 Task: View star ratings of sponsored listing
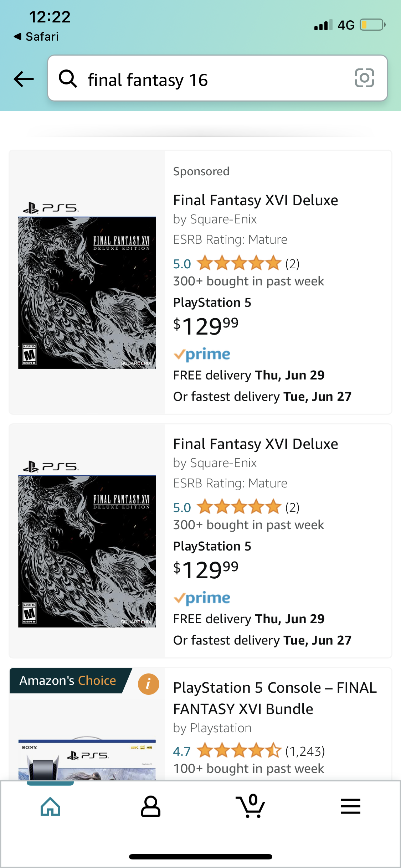tap(239, 264)
